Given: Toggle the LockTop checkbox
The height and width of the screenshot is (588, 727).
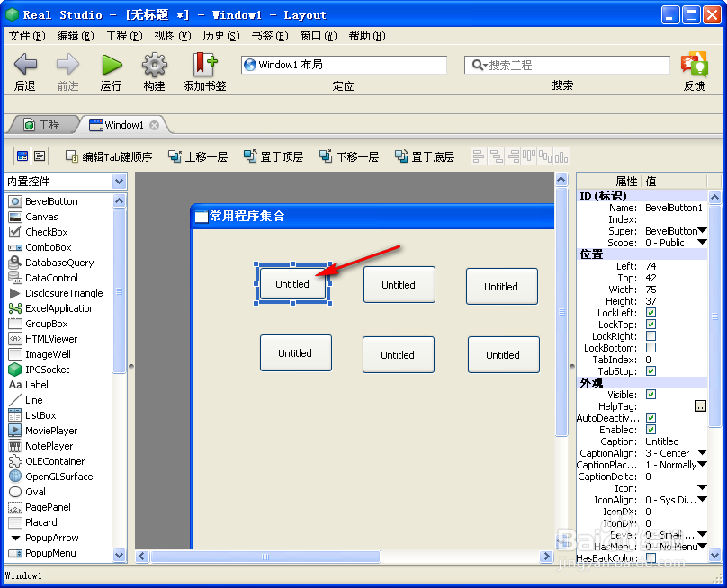Looking at the screenshot, I should (x=651, y=325).
